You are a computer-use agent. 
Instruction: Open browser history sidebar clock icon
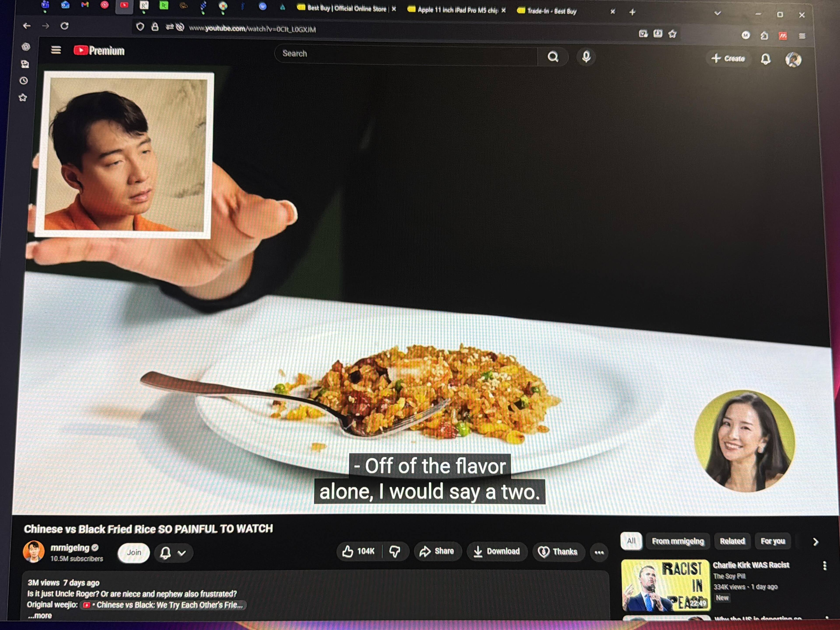point(24,80)
